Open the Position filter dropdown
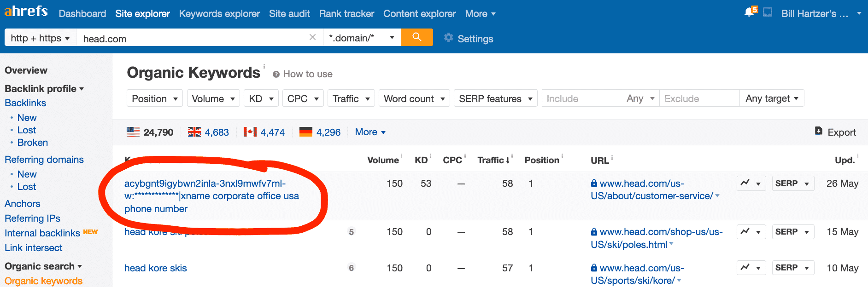 155,98
